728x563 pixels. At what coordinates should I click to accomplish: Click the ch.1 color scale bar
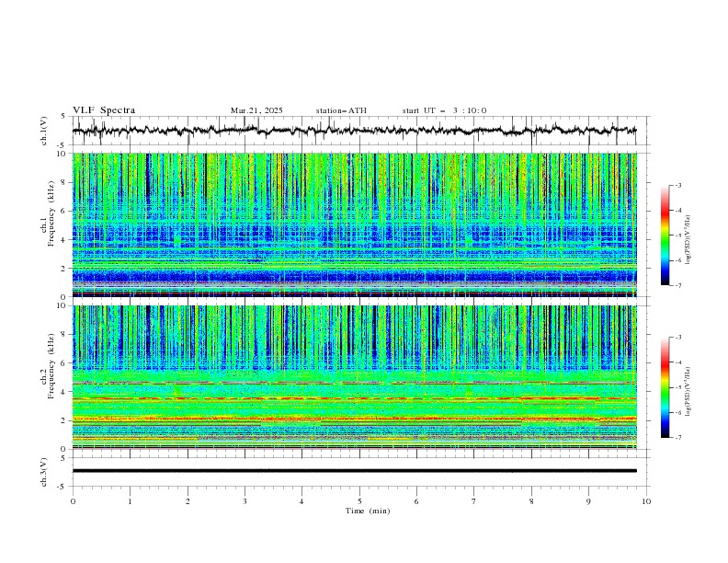pyautogui.click(x=665, y=236)
